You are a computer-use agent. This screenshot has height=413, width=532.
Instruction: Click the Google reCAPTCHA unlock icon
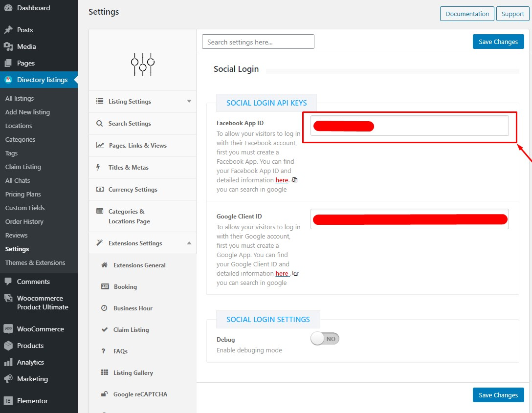pos(105,394)
